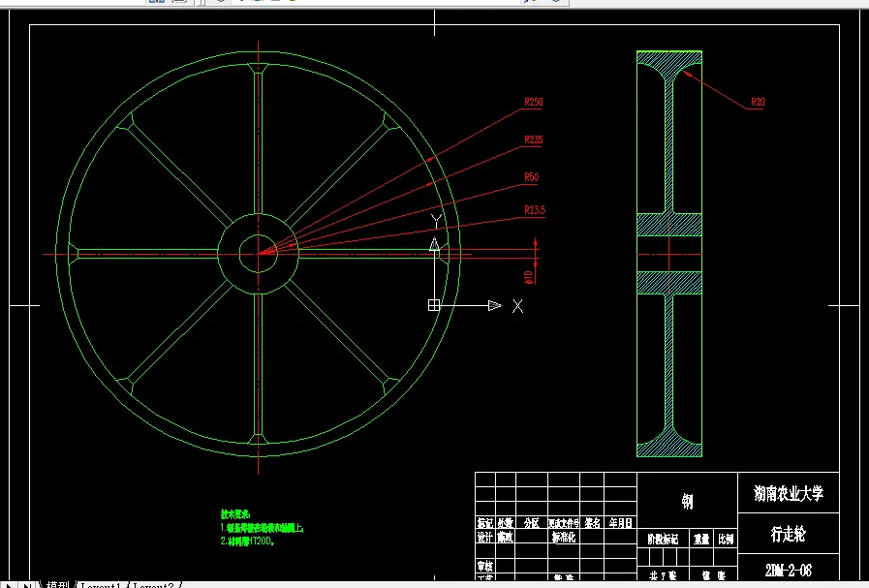Click the 签名 header cell
This screenshot has height=588, width=869.
tap(593, 523)
